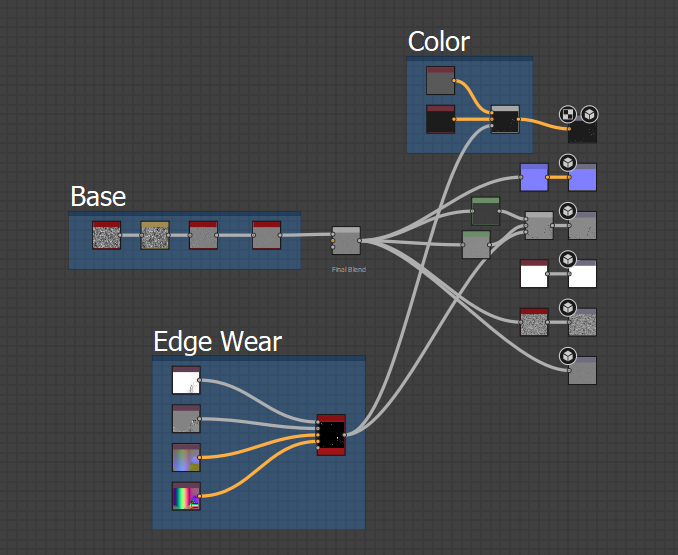Image resolution: width=678 pixels, height=555 pixels.
Task: Click the output pin of the black Edge Wear node
Action: pyautogui.click(x=345, y=435)
